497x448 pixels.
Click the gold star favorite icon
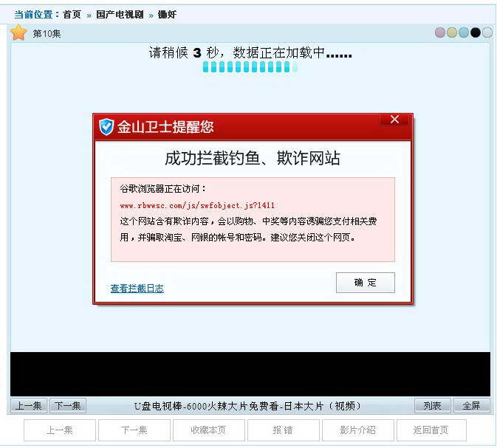(19, 32)
